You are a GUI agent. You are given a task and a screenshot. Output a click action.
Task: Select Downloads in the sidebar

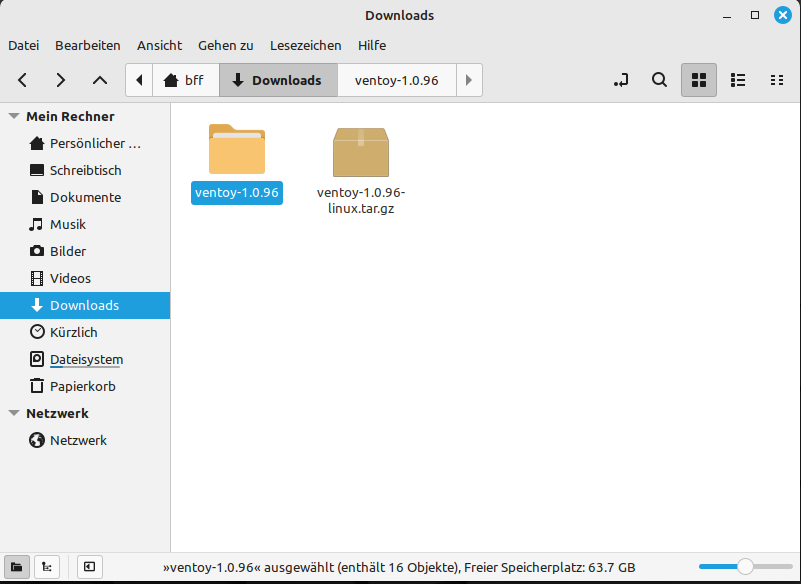85,306
